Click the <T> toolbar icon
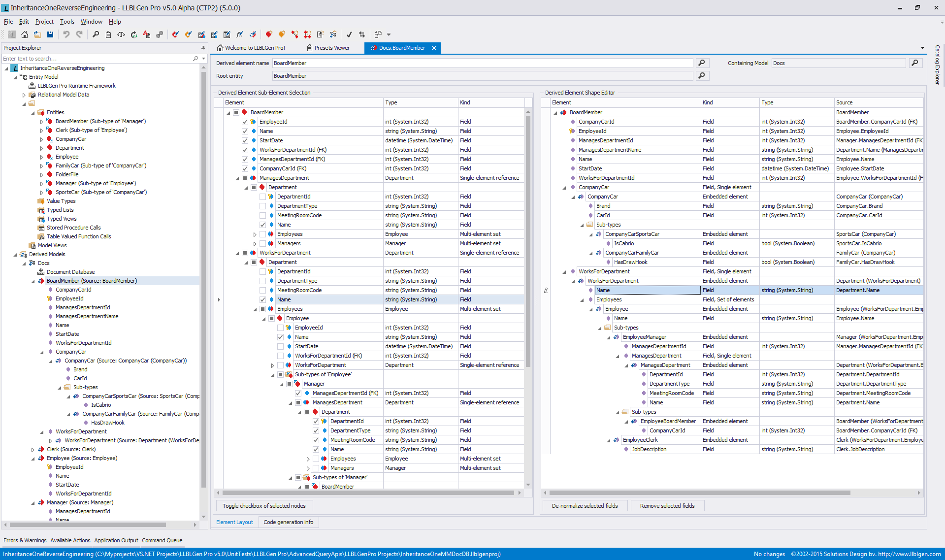Image resolution: width=945 pixels, height=560 pixels. coord(121,34)
